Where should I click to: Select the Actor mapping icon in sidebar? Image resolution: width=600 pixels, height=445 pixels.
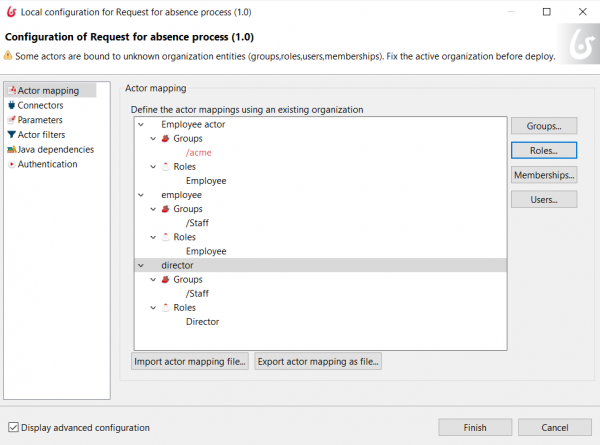click(x=12, y=90)
